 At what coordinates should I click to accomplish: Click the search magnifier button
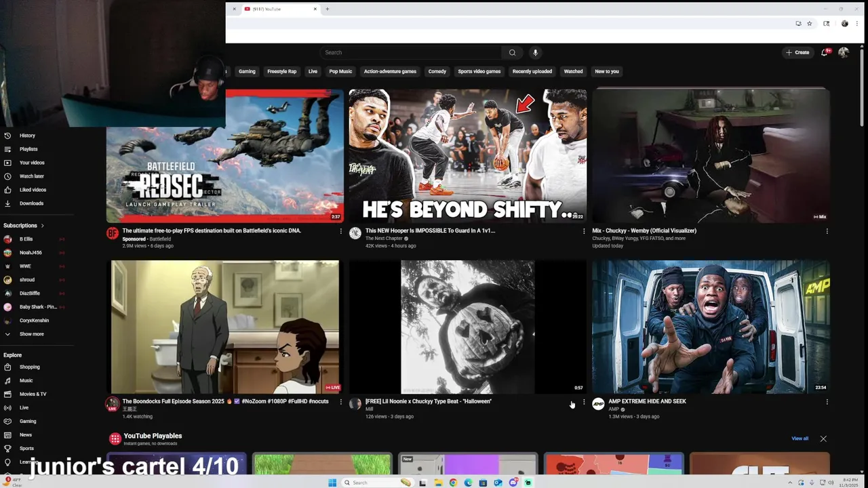(512, 52)
